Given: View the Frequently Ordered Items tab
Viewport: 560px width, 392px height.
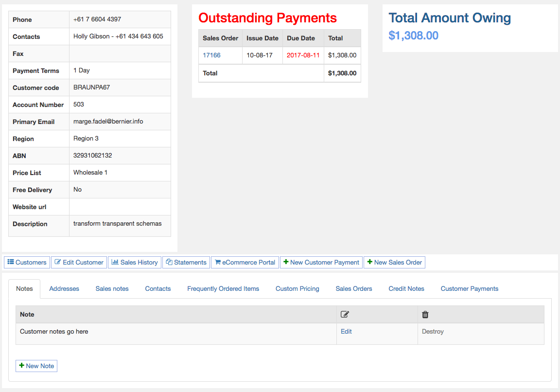Looking at the screenshot, I should pos(223,288).
